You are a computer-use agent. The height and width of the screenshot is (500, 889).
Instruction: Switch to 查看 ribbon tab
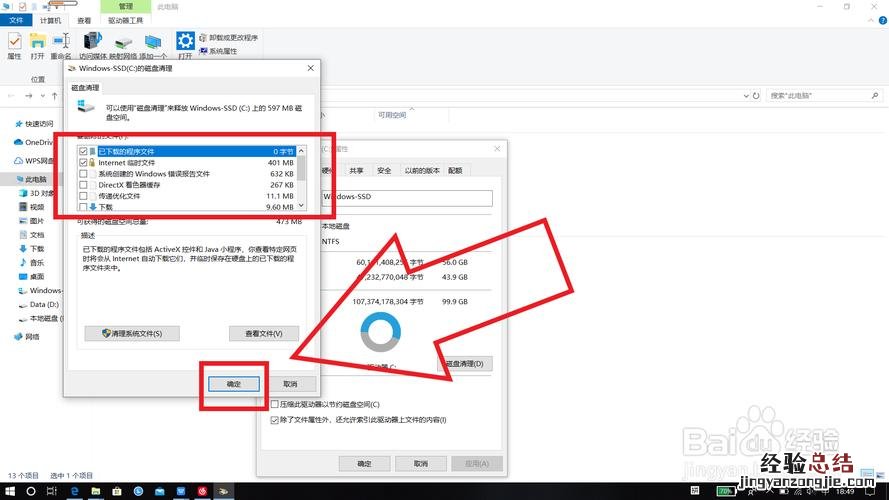click(84, 19)
